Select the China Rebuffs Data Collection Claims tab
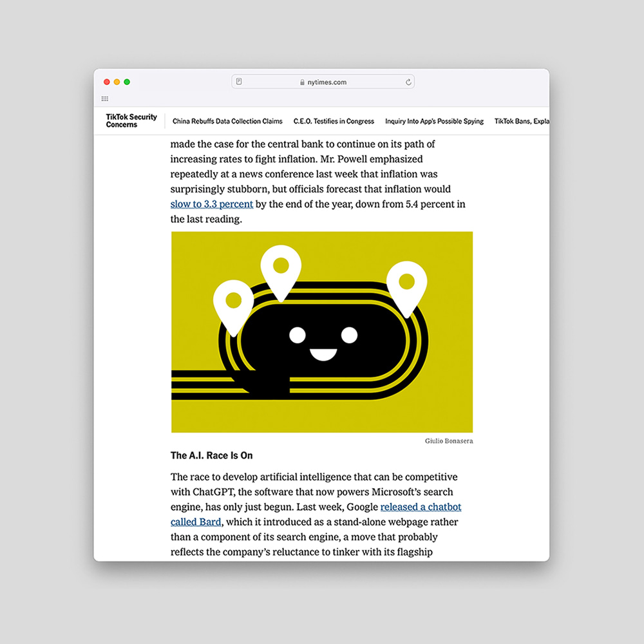The width and height of the screenshot is (644, 644). pyautogui.click(x=227, y=121)
